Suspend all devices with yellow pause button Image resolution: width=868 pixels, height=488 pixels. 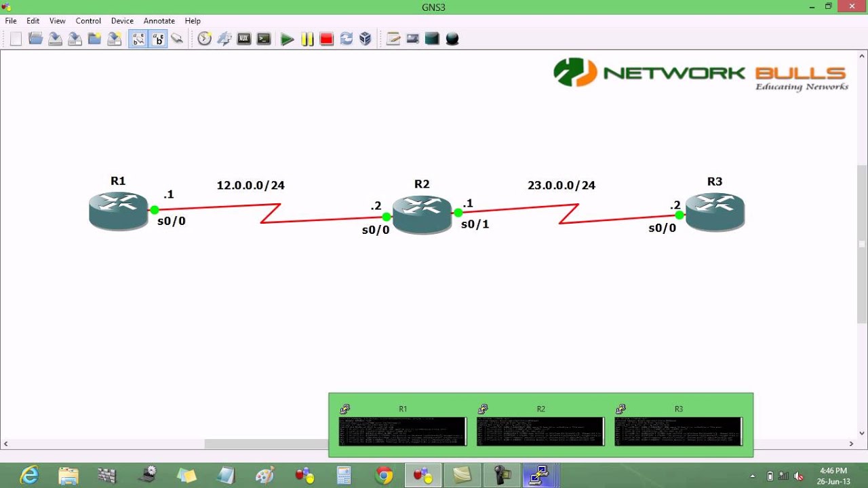point(307,39)
